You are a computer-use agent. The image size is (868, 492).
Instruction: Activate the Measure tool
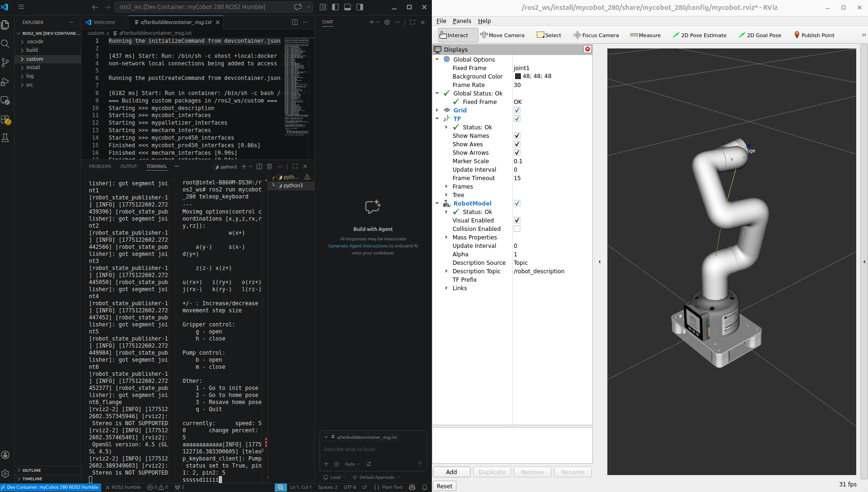coord(645,35)
